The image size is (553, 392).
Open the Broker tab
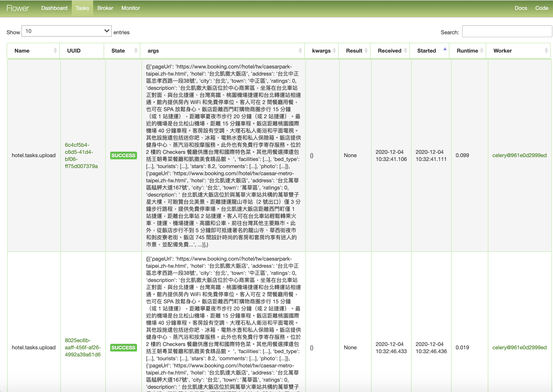[105, 8]
